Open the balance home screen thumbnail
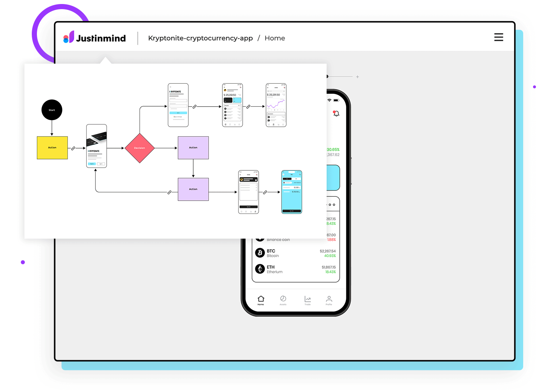This screenshot has width=548, height=392. pos(232,105)
